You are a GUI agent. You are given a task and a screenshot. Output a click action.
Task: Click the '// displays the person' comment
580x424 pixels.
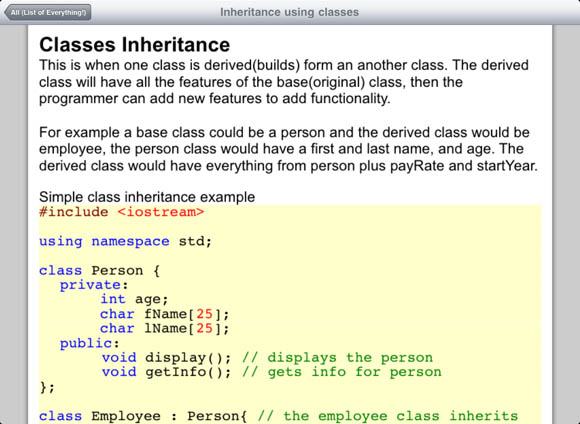[337, 358]
